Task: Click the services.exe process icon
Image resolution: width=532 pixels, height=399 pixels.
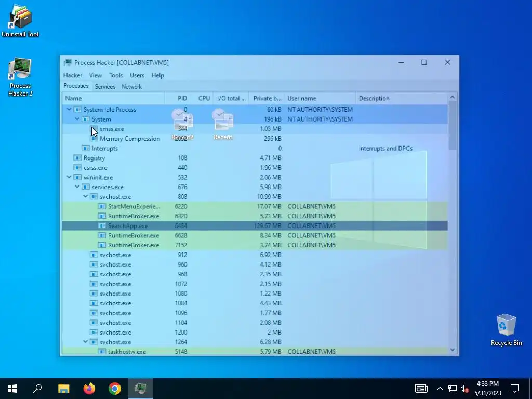Action: [86, 187]
